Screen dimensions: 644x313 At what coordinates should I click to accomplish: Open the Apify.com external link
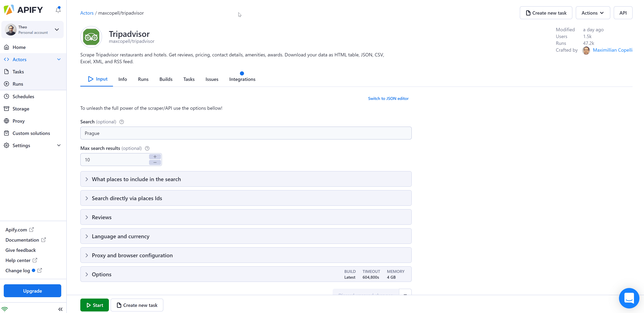tap(20, 230)
